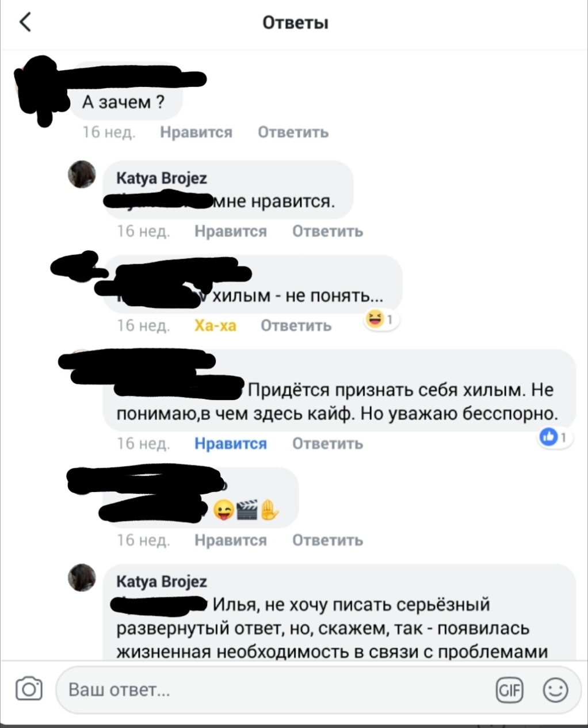Reply to the "А зачем ?" comment
The image size is (588, 728).
coord(293,132)
